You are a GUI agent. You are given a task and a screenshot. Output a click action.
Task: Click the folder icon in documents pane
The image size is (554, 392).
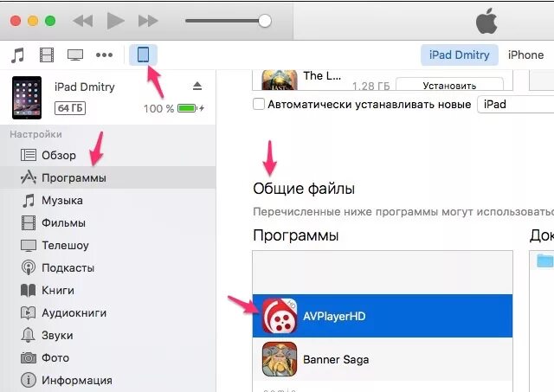[544, 260]
